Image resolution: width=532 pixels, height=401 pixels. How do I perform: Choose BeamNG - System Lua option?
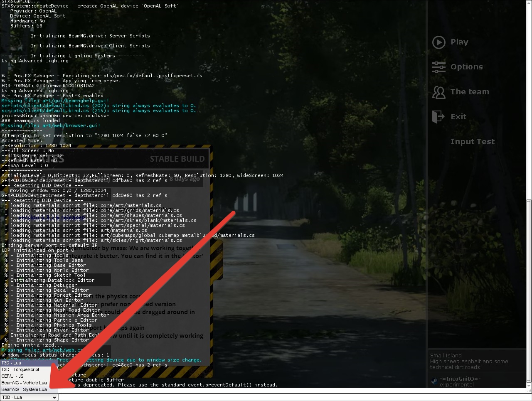tap(29, 389)
